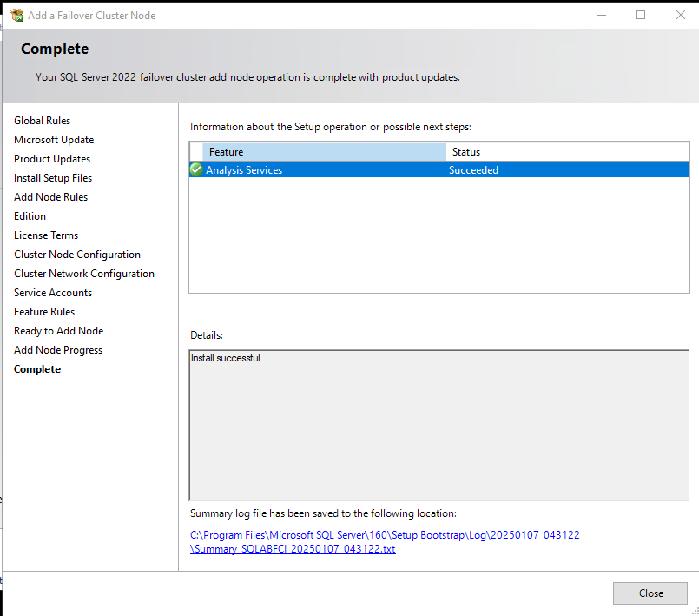Select Cluster Node Configuration step
Screen dimensions: 699x616
77,255
